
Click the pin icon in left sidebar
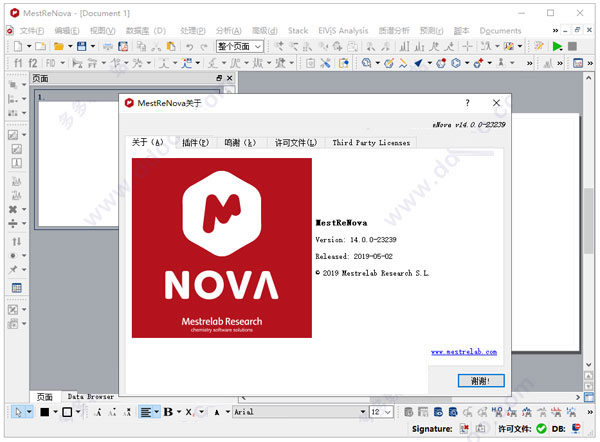[x=13, y=269]
